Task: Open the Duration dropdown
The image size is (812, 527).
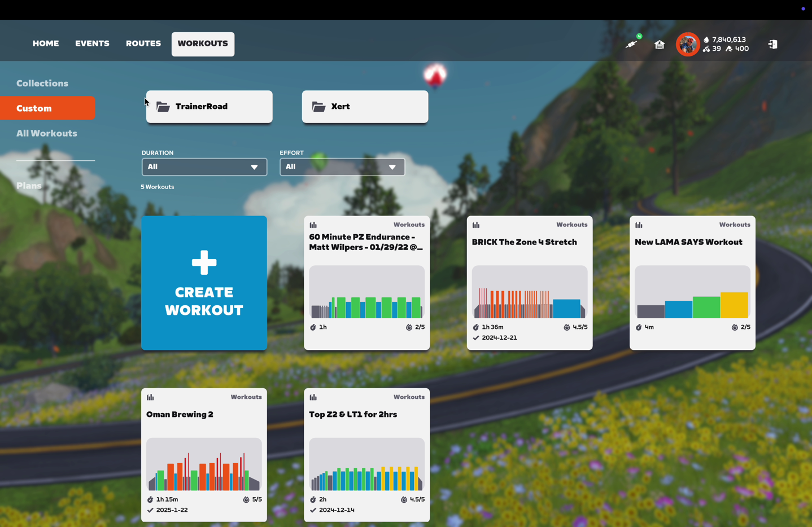Action: point(204,167)
